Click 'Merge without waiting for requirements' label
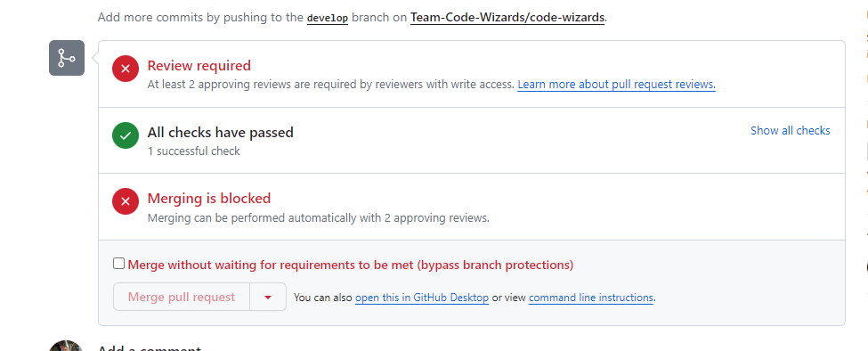 tap(351, 265)
